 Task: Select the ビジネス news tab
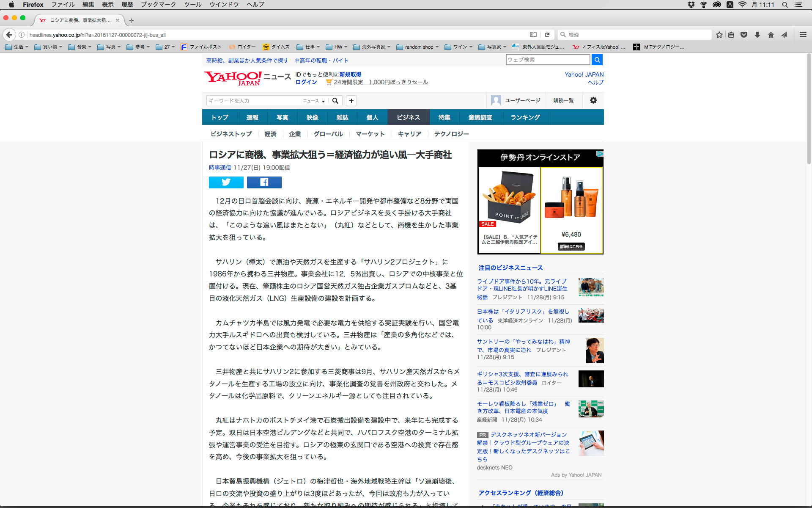408,117
